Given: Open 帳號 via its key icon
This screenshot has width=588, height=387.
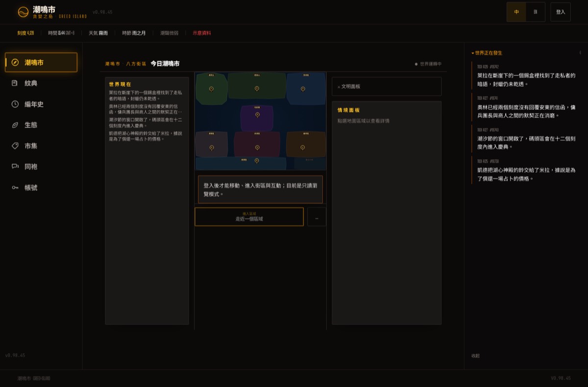Looking at the screenshot, I should coord(15,188).
